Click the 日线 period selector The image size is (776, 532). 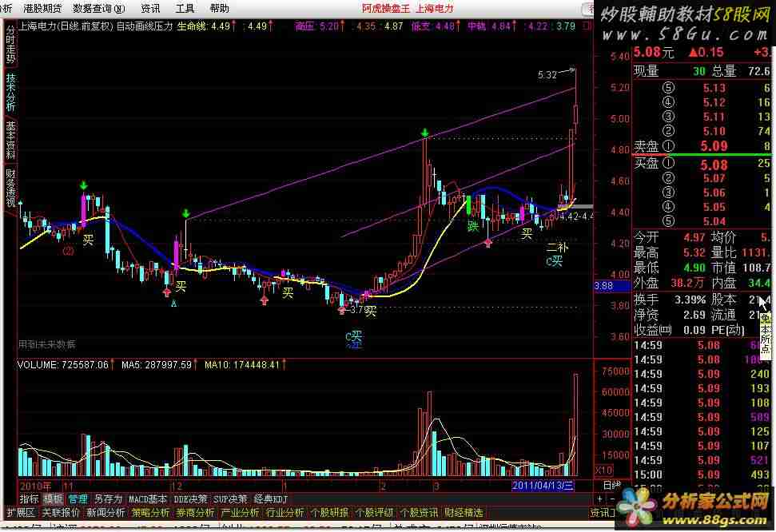[x=611, y=486]
